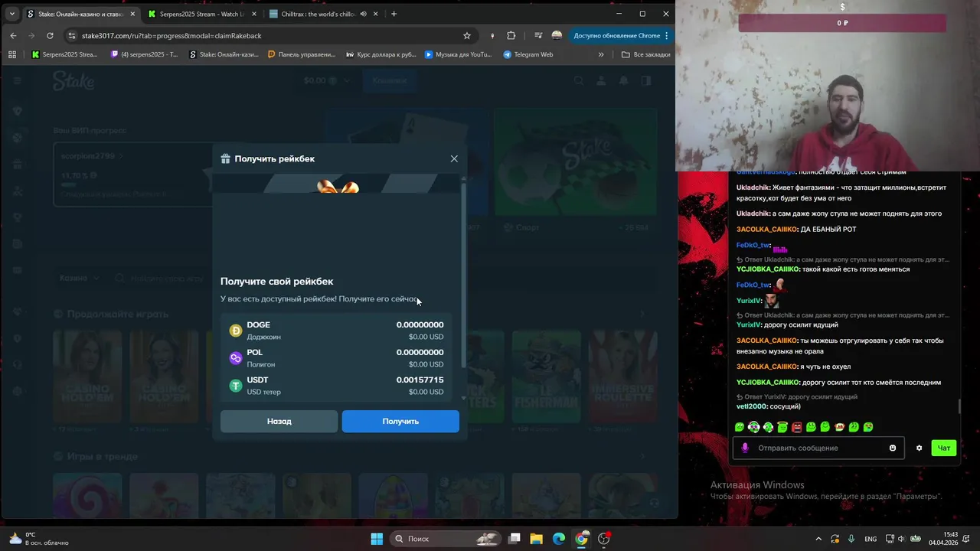Select the POL Polygon coin icon
980x551 pixels.
pos(236,358)
